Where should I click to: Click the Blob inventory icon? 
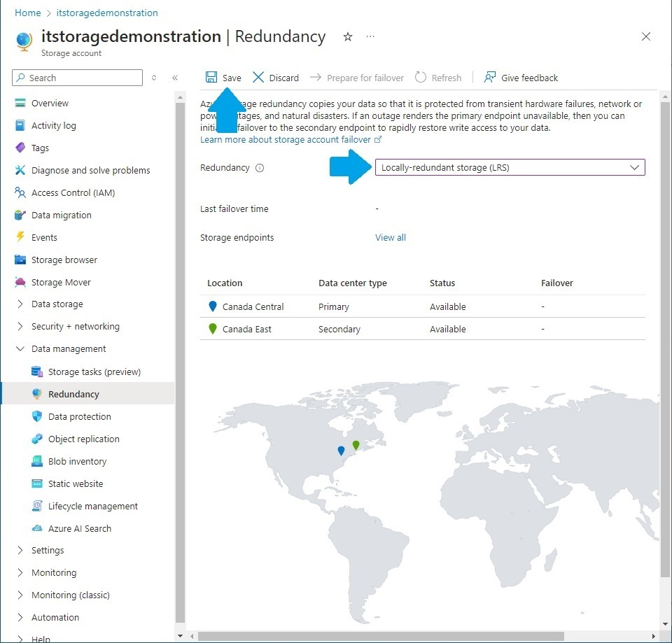coord(37,461)
